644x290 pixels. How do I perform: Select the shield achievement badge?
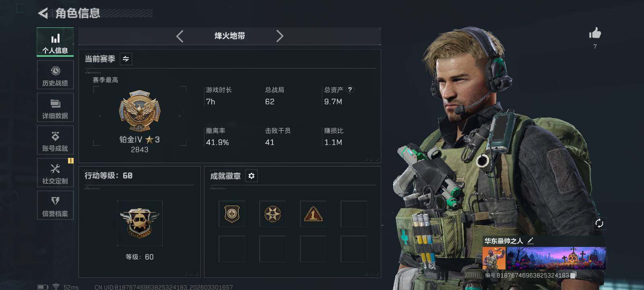coord(232,214)
